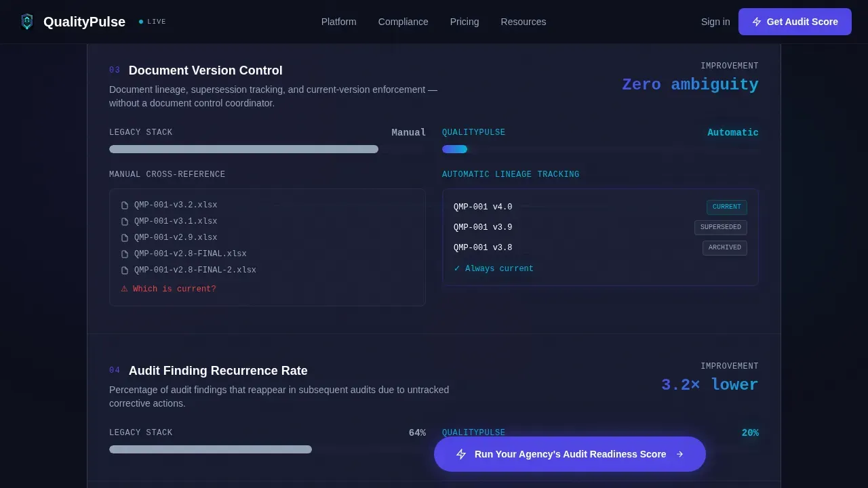Click the QualityPulse Automatic progress bar
The width and height of the screenshot is (868, 488).
(x=600, y=149)
